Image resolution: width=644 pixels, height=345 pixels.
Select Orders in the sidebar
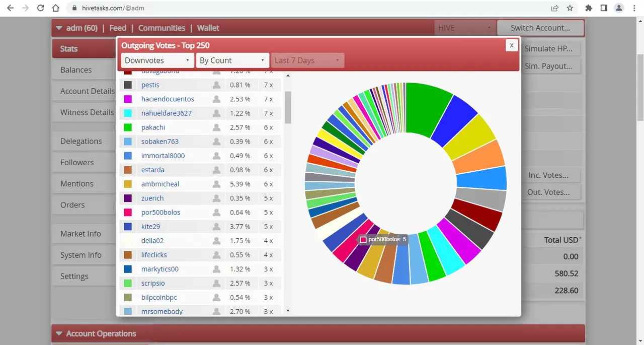click(85, 204)
